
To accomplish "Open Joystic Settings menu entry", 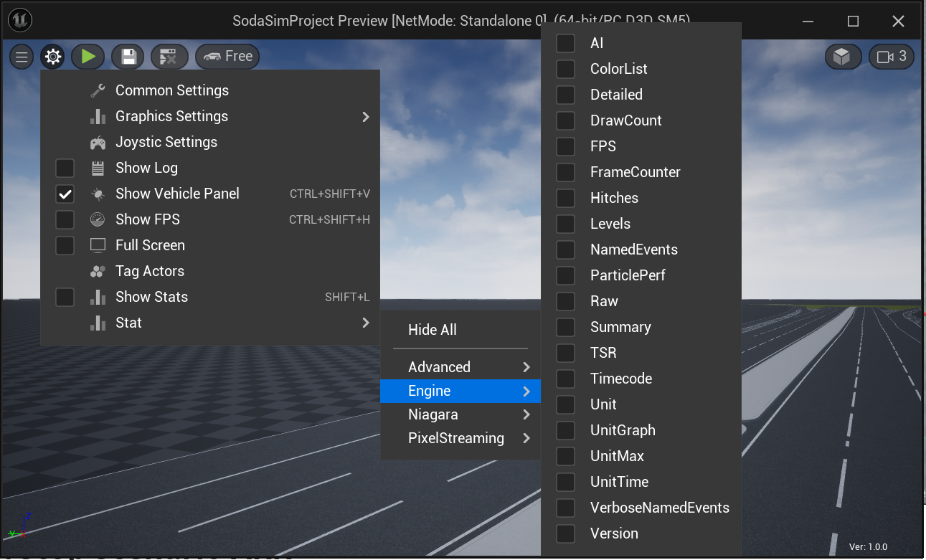I will [210, 142].
